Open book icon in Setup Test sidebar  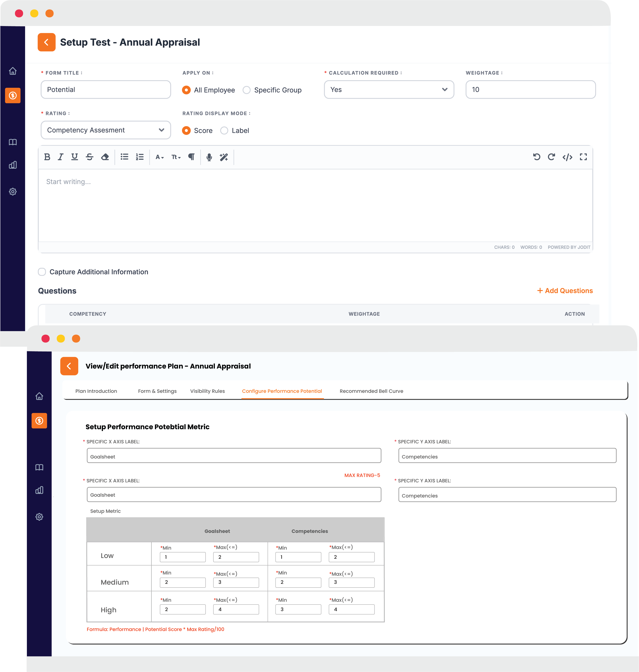tap(13, 142)
